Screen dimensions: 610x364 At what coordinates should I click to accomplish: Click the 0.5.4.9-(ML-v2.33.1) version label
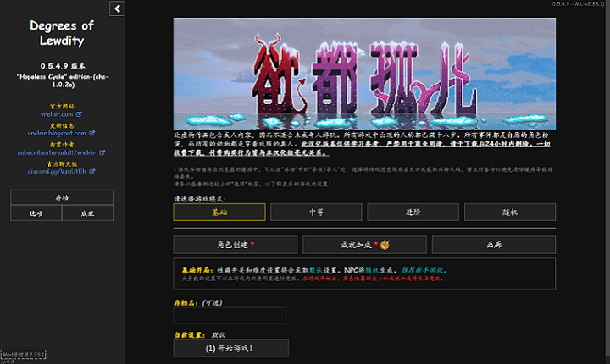click(578, 3)
